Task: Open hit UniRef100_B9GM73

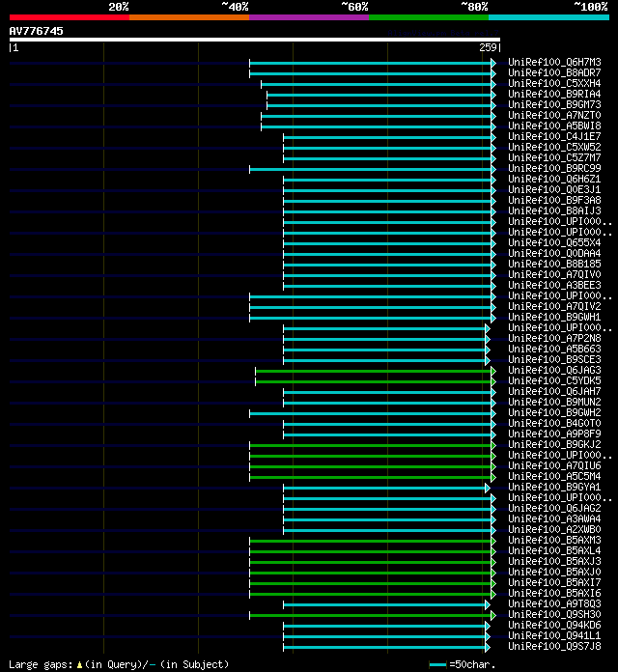Action: pyautogui.click(x=554, y=105)
